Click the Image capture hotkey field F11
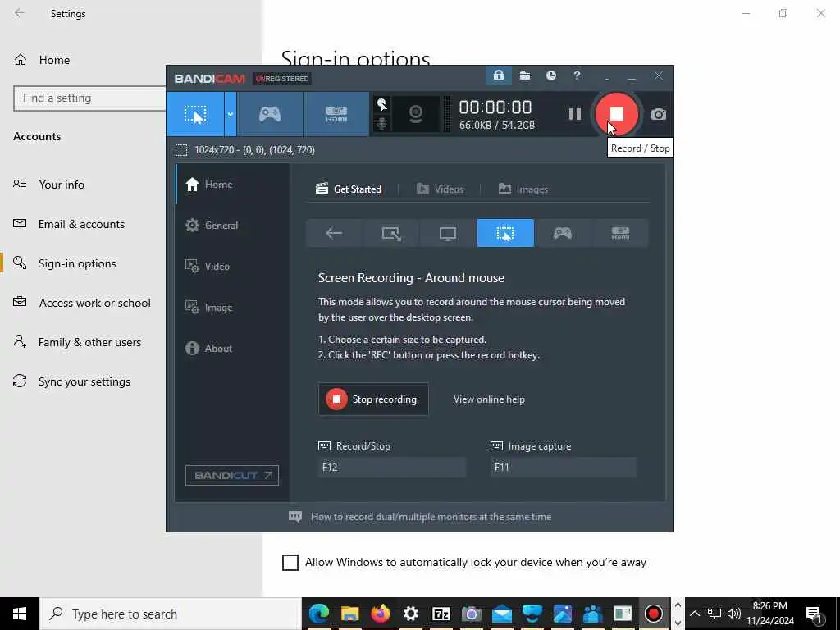Viewport: 840px width, 630px height. click(563, 467)
